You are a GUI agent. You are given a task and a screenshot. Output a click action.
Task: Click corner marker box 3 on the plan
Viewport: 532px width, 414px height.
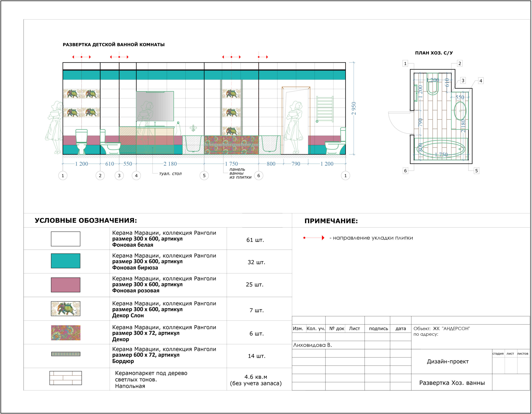click(463, 80)
